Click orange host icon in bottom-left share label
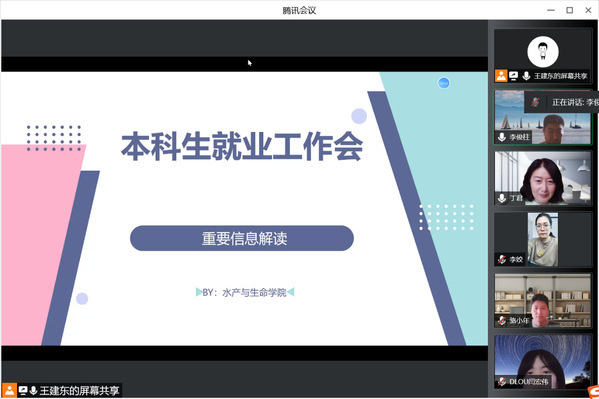 pos(9,390)
